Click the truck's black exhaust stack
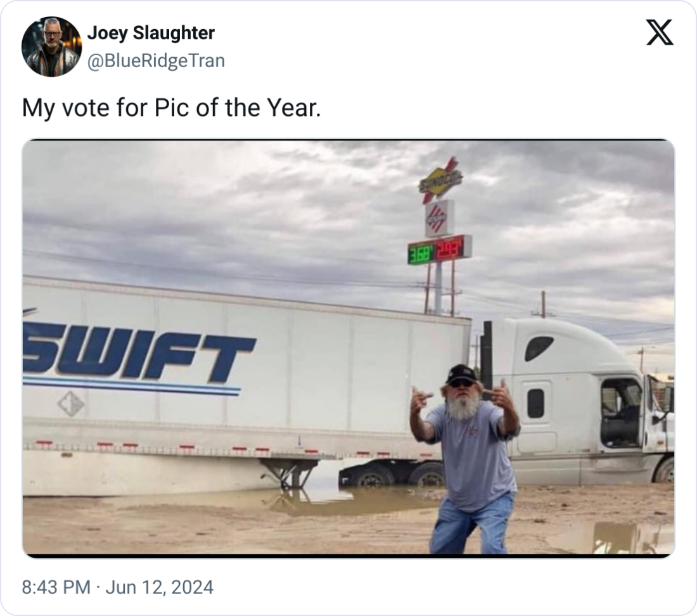 click(487, 355)
